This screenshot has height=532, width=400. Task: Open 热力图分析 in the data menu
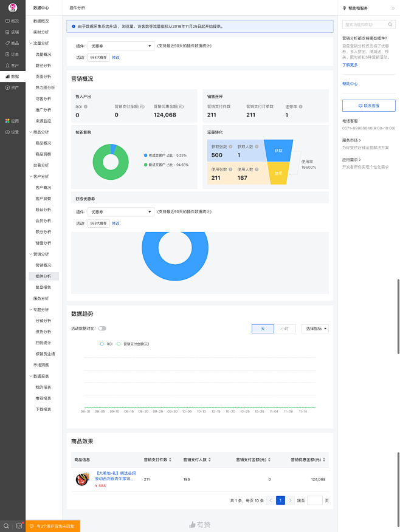click(45, 87)
